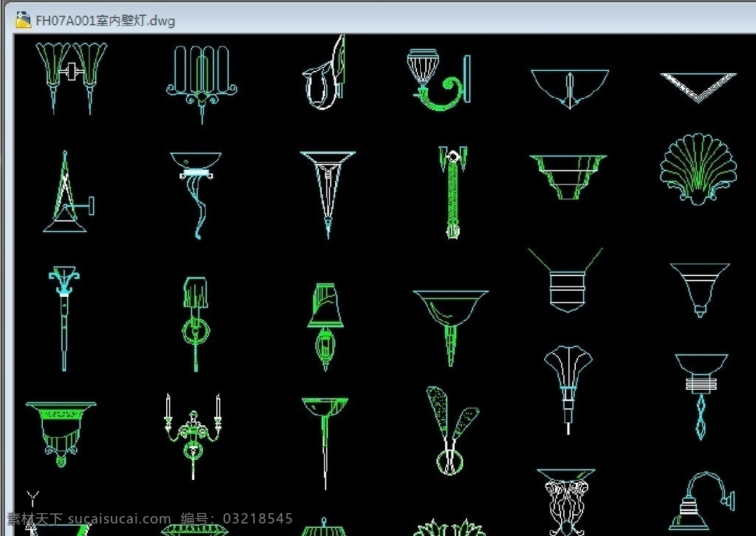Viewport: 756px width, 536px height.
Task: Pick the four-tube candelabra sconce drawing
Action: [x=202, y=84]
